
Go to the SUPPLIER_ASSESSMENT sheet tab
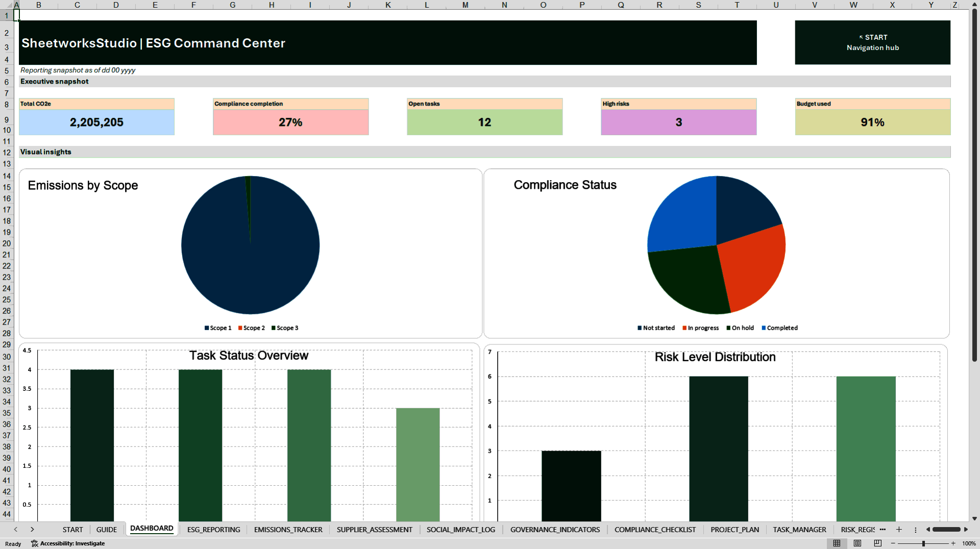pos(374,530)
